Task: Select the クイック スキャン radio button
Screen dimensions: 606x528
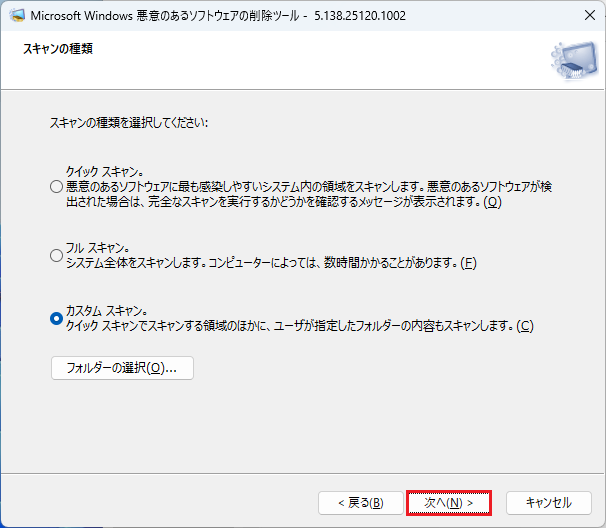Action: tap(56, 186)
